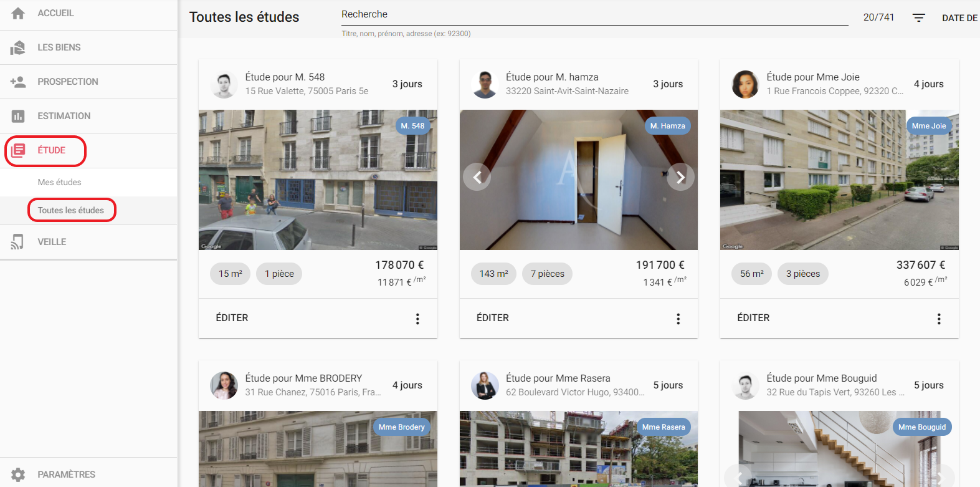The width and height of the screenshot is (980, 487).
Task: Click the 7 pièces chip
Action: pos(547,274)
